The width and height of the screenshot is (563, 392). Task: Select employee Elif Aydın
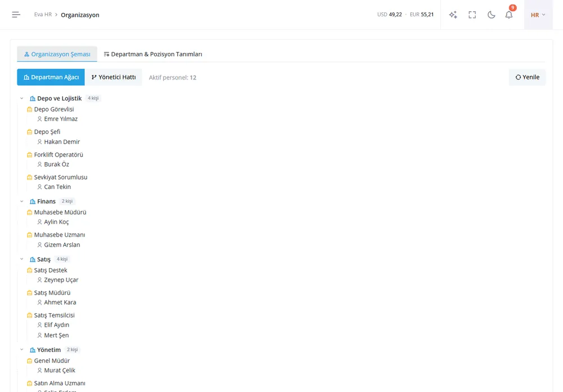pos(56,325)
